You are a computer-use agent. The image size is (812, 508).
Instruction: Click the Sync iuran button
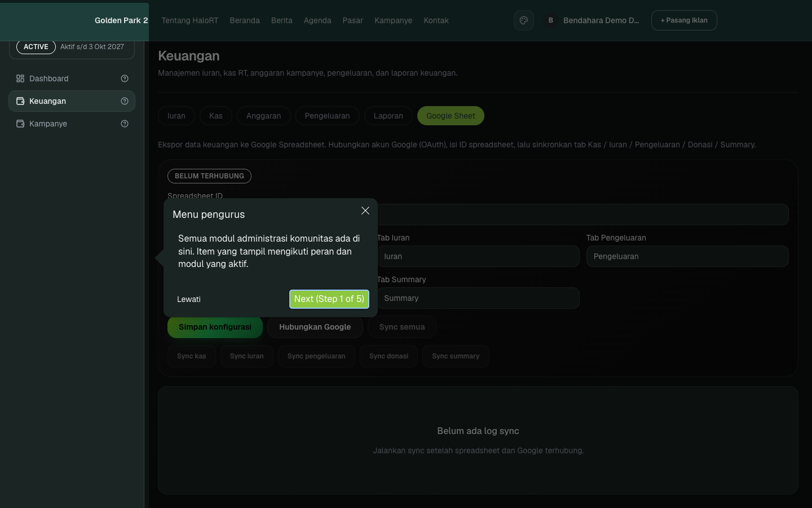(246, 356)
